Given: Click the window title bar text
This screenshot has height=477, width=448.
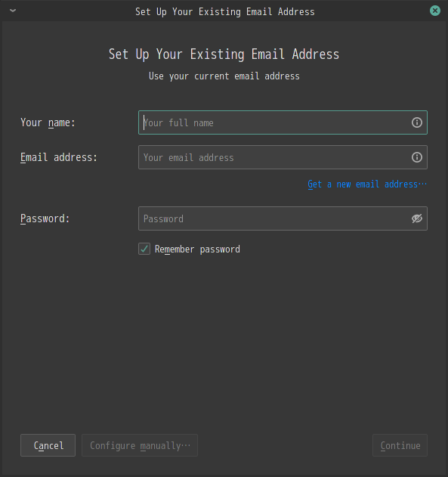Looking at the screenshot, I should pyautogui.click(x=225, y=11).
